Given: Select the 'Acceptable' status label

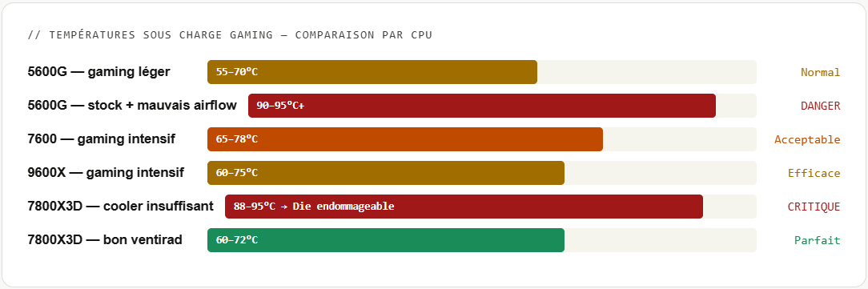Looking at the screenshot, I should (807, 139).
